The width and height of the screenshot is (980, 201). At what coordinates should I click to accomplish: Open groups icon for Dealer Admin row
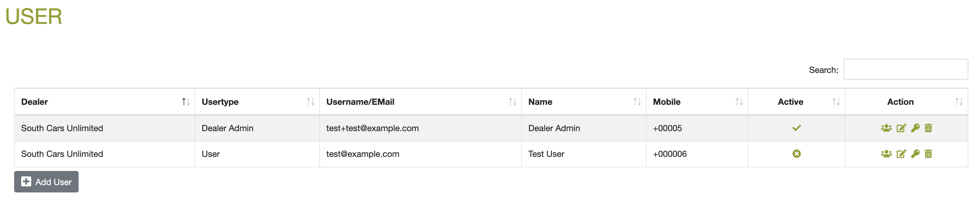pyautogui.click(x=886, y=128)
